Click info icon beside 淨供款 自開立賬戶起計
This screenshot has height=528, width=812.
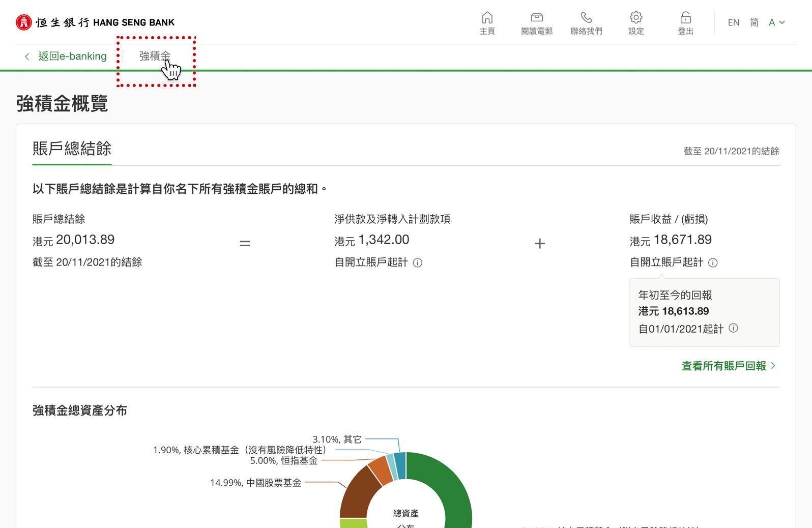[x=418, y=263]
